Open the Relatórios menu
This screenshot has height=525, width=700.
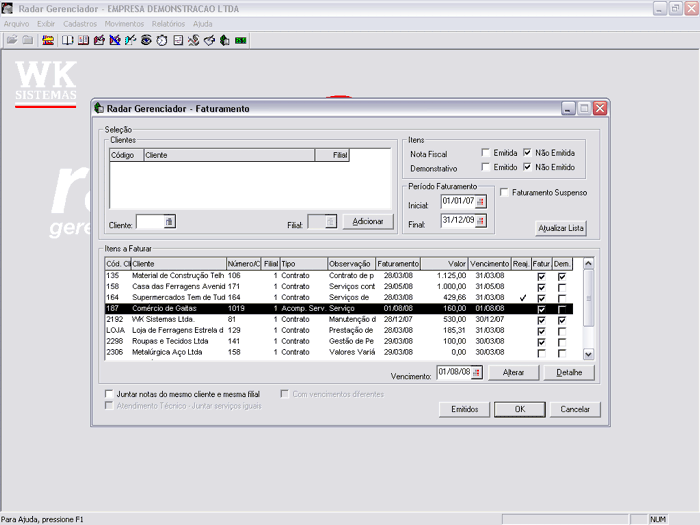pyautogui.click(x=168, y=22)
